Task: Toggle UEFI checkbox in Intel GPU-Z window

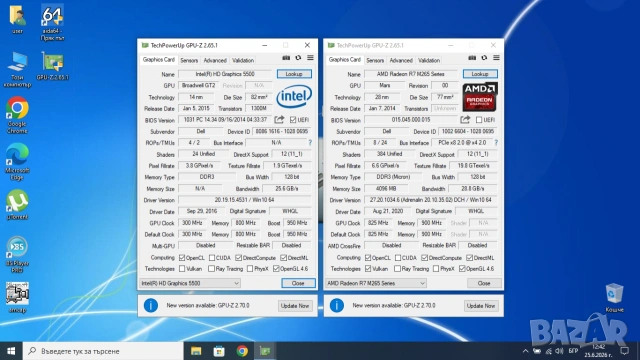Action: pyautogui.click(x=293, y=120)
